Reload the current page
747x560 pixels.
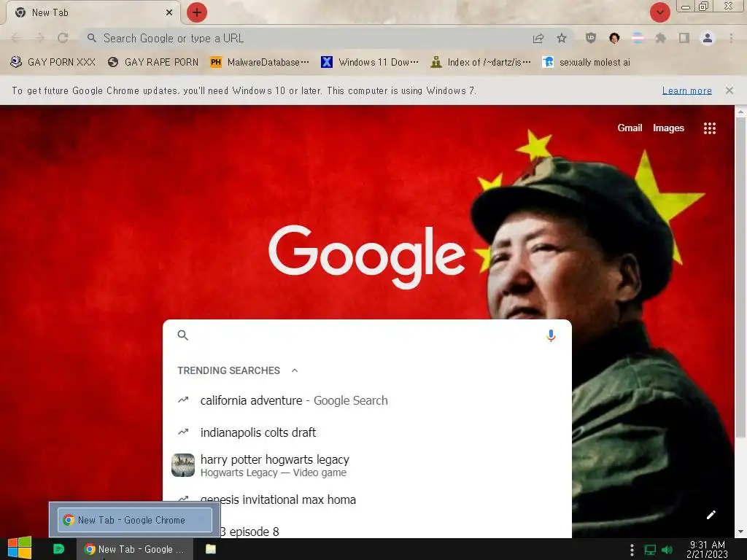(x=63, y=38)
